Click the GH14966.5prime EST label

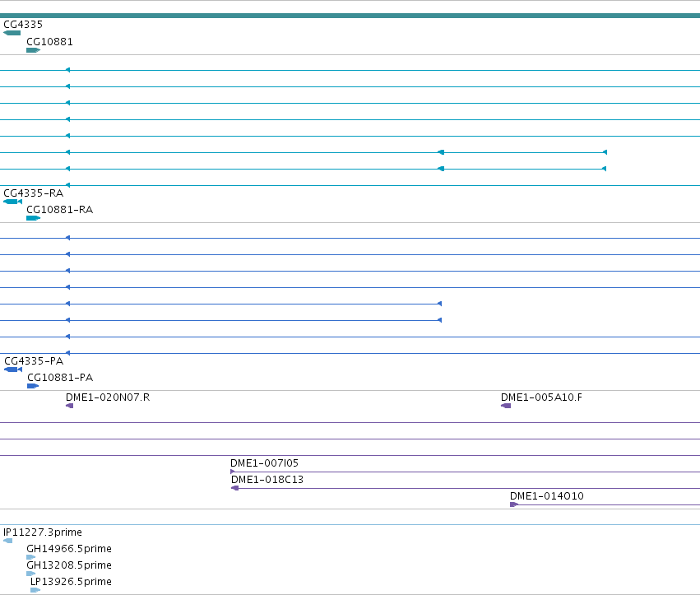69,549
